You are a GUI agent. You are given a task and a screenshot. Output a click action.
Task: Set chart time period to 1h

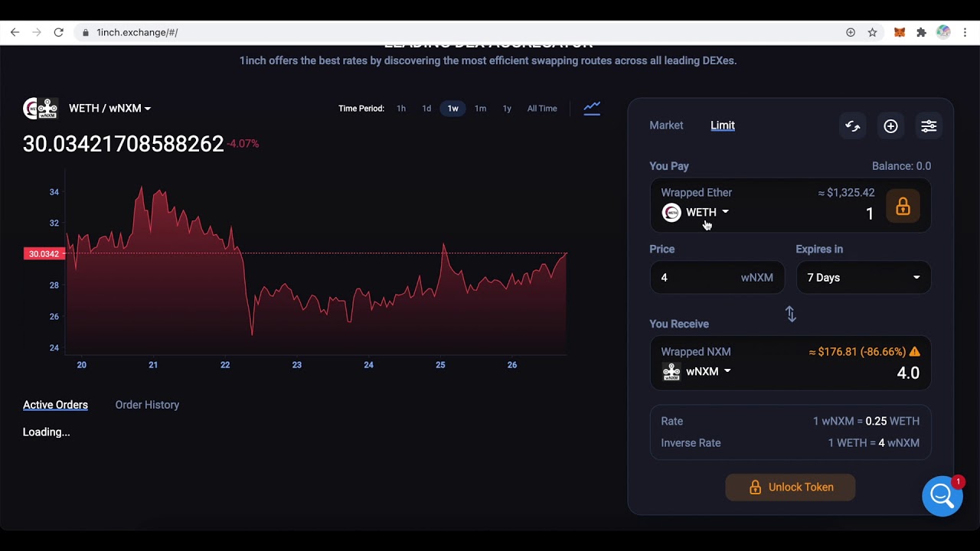tap(401, 109)
